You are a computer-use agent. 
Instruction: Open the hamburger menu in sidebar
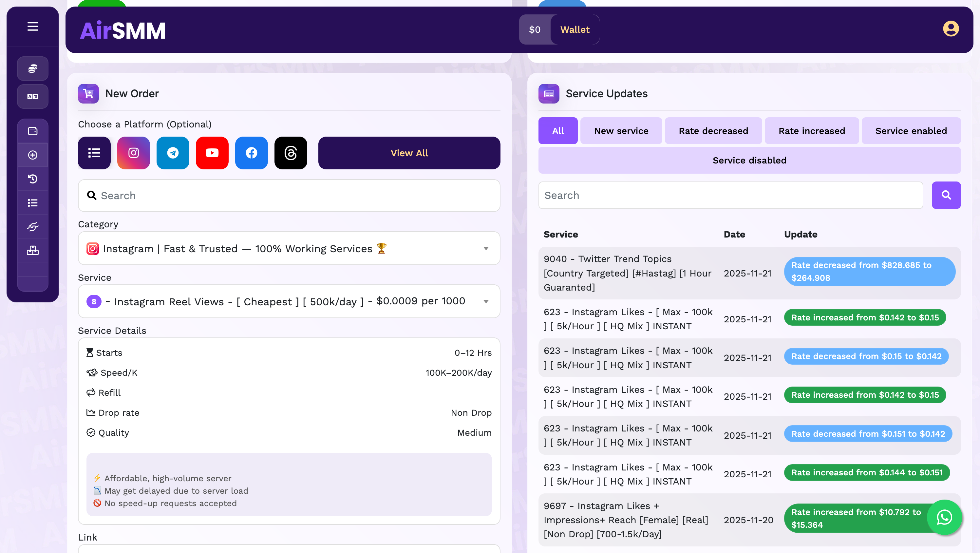pos(33,26)
